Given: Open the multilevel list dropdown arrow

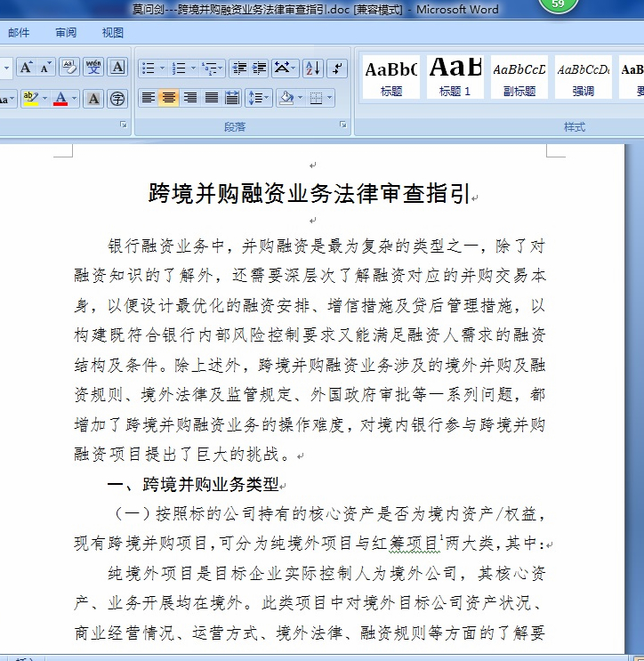Looking at the screenshot, I should click(x=221, y=68).
